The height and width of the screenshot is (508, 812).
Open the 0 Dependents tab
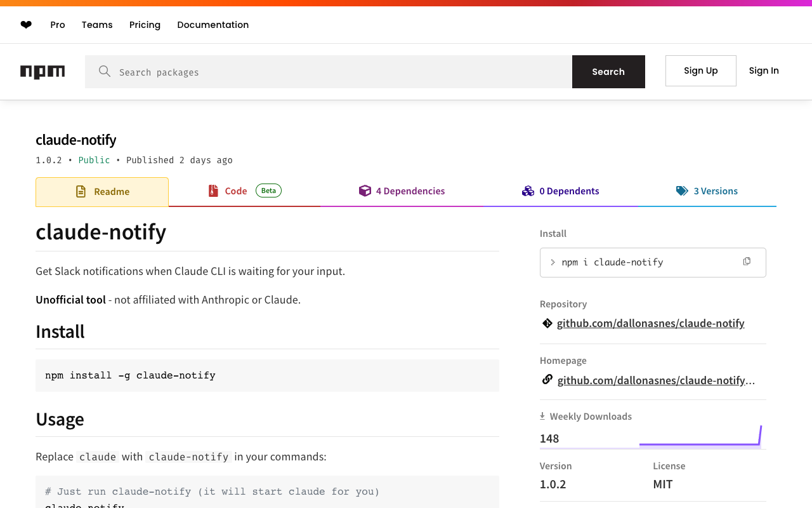[560, 191]
